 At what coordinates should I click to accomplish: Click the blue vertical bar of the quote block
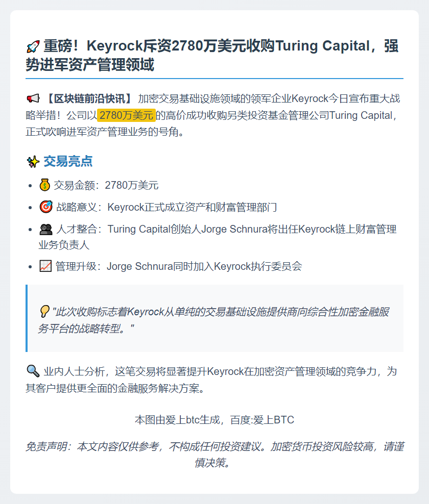coord(27,318)
